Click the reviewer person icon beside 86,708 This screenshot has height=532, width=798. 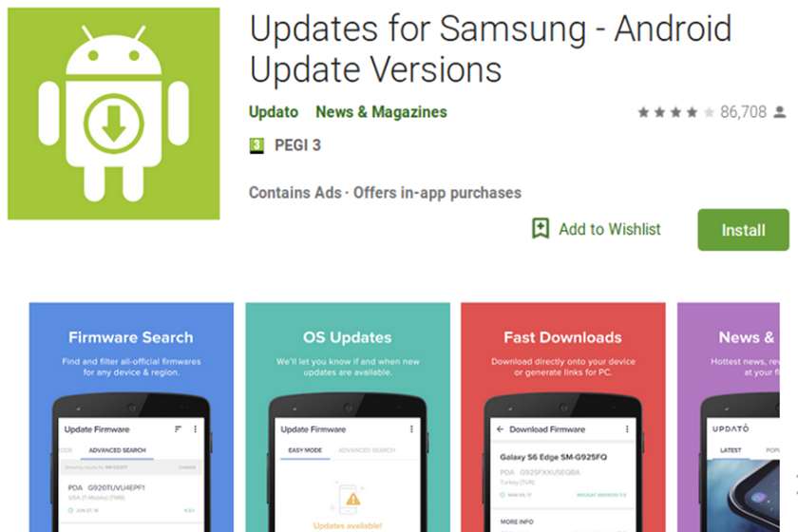click(x=780, y=112)
